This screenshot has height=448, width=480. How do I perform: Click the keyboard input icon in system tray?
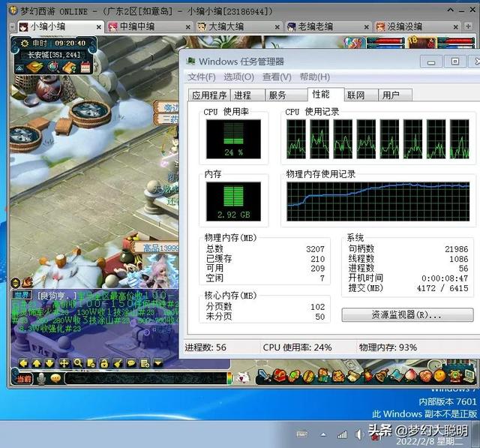click(302, 434)
